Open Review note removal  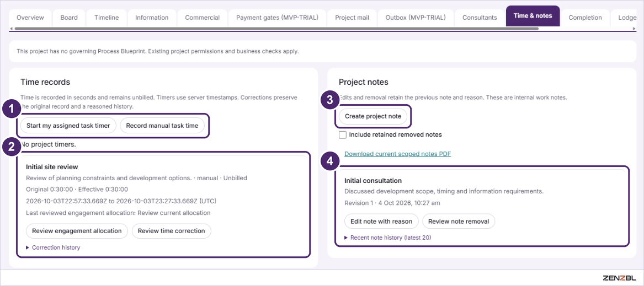click(459, 221)
